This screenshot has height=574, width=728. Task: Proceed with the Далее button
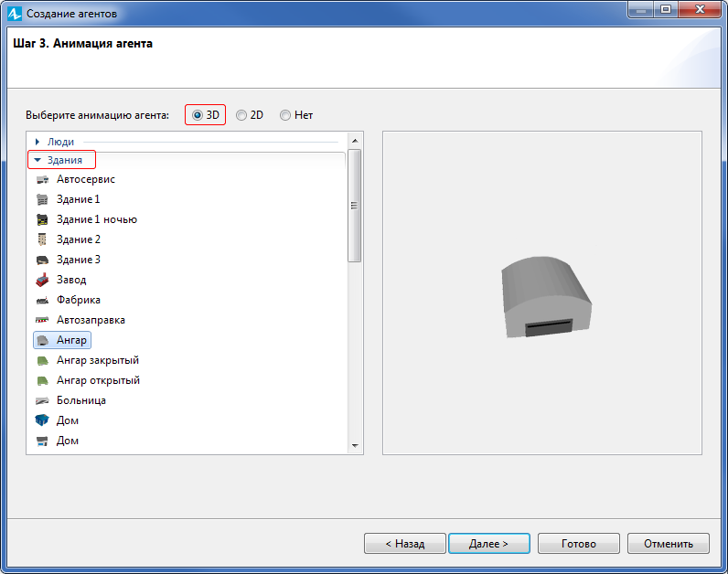[x=489, y=543]
